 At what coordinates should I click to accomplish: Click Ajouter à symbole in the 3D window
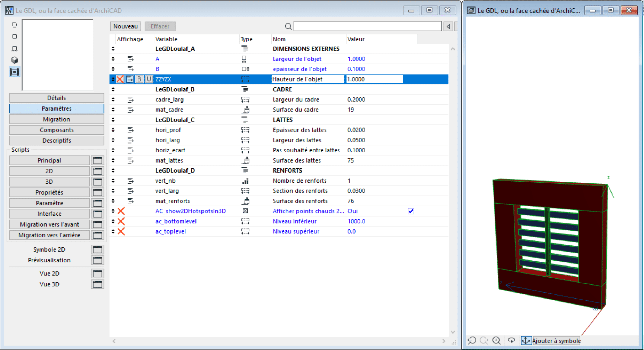(556, 341)
